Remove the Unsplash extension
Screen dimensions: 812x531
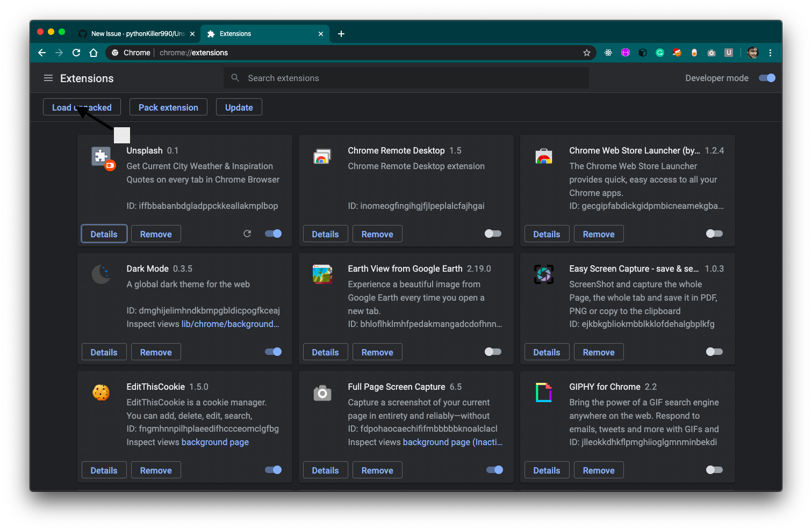coord(156,234)
